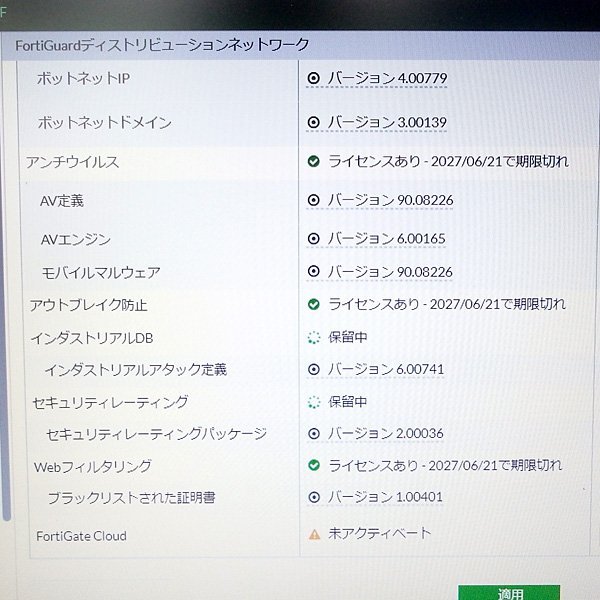Click the version icon beside ボットネットIP
The image size is (600, 600).
[313, 78]
